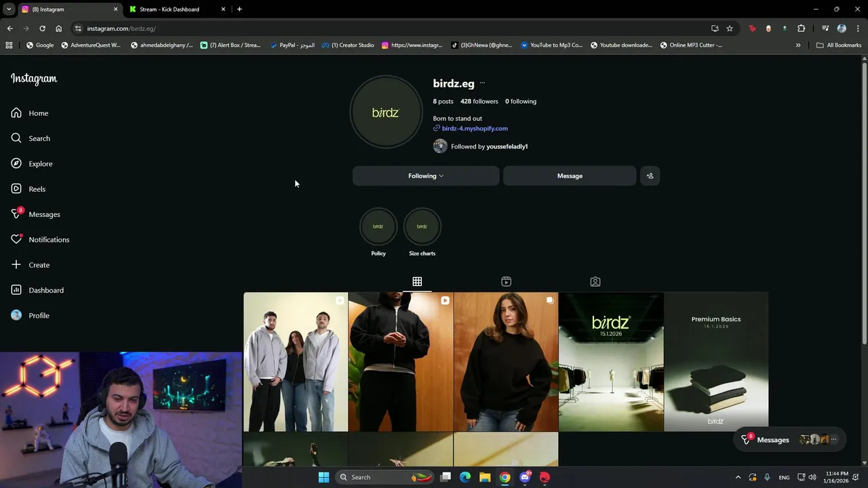Screen dimensions: 868x488
Task: Click the Instagram logo
Action: pos(34,79)
